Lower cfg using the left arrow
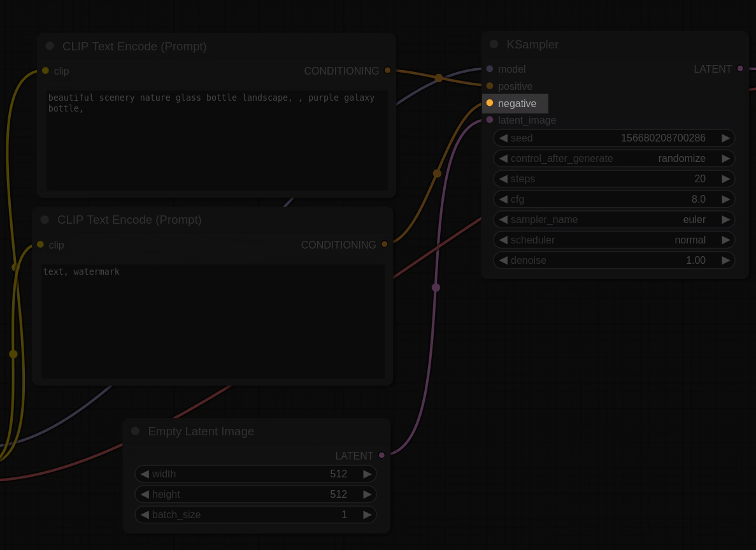 [x=503, y=199]
